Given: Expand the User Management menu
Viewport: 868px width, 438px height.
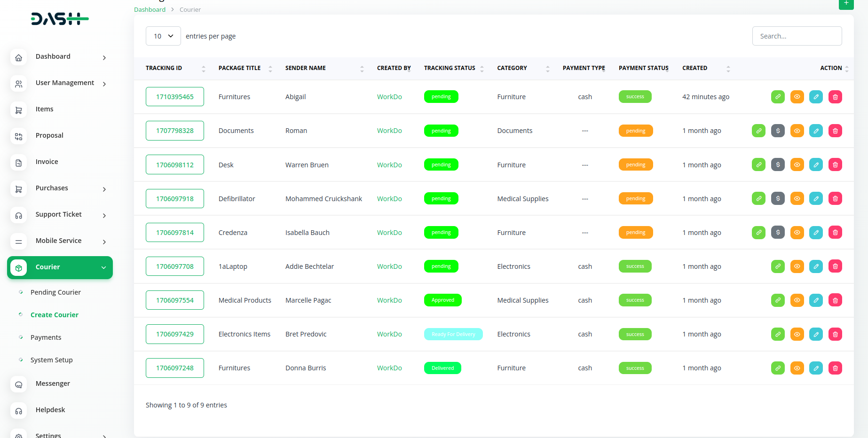Looking at the screenshot, I should (x=65, y=83).
